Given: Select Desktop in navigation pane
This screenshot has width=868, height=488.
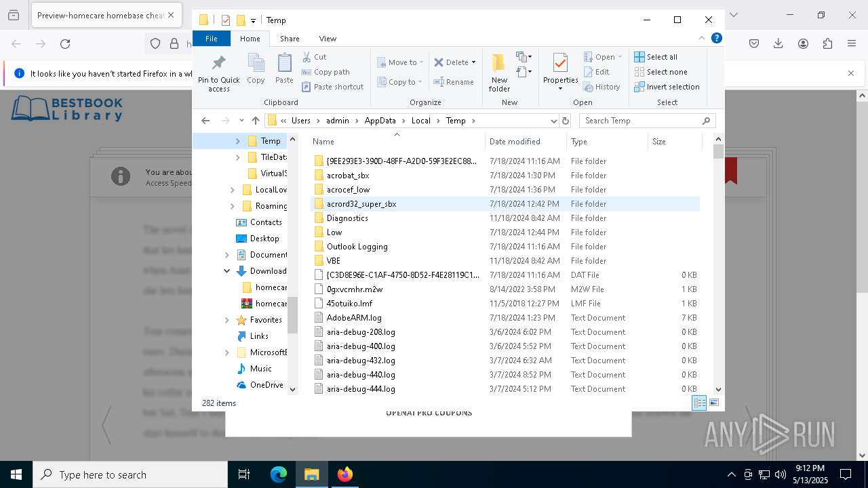Looking at the screenshot, I should [x=258, y=239].
